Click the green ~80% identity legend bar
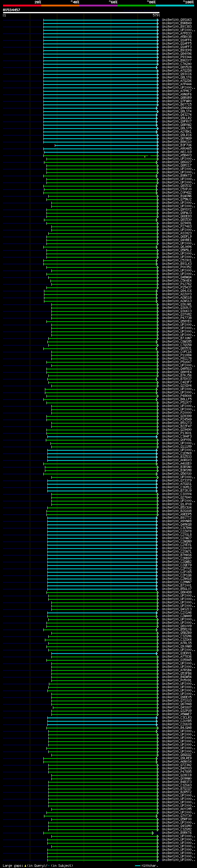Viewport: 197px width, 868px height. (137, 6)
